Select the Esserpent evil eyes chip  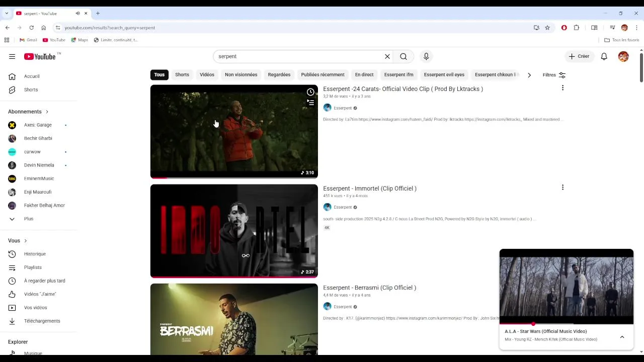(444, 75)
